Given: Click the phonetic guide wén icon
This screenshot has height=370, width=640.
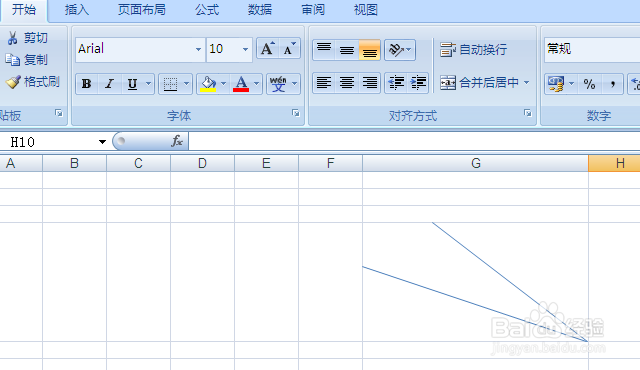Looking at the screenshot, I should [x=278, y=84].
